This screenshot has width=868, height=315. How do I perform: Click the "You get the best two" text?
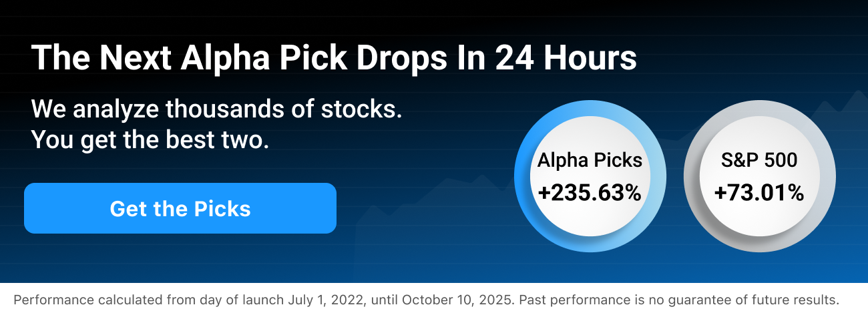[150, 140]
